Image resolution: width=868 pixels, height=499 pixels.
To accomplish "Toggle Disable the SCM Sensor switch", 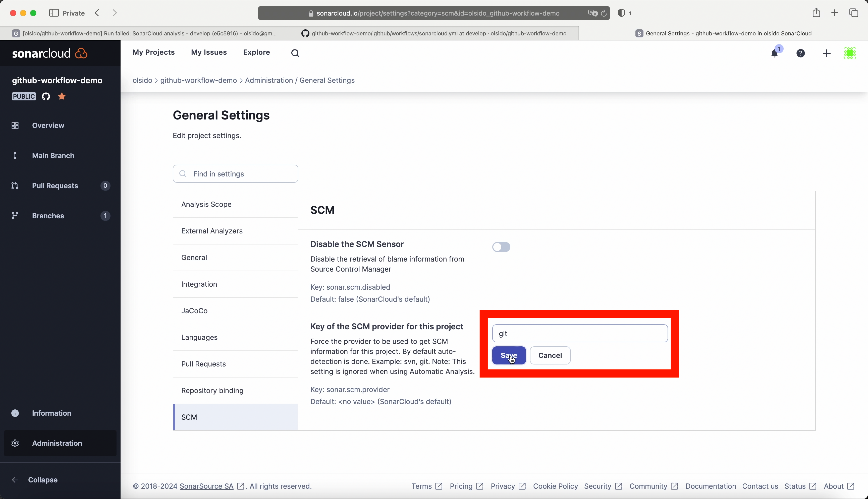I will (501, 247).
